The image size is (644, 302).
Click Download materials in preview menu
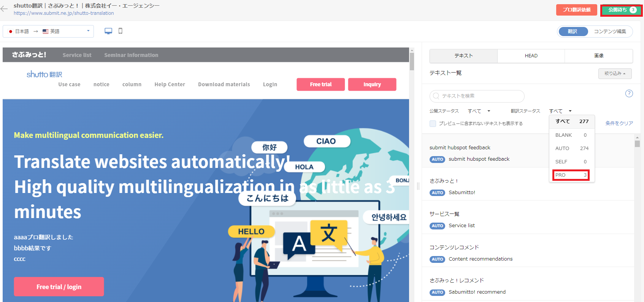(x=224, y=84)
